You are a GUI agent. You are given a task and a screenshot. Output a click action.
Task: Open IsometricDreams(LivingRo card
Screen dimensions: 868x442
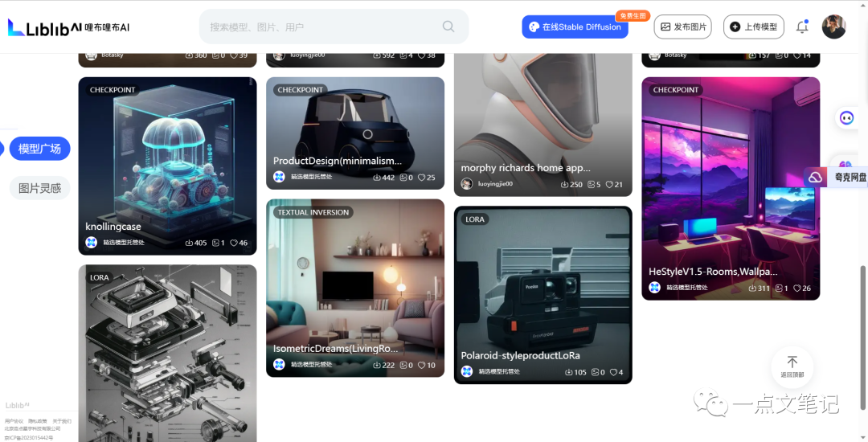point(355,289)
